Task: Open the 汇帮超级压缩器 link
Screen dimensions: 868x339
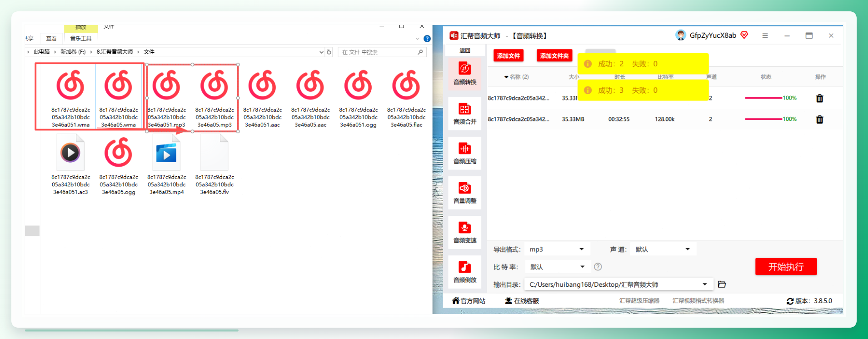Action: click(x=639, y=301)
